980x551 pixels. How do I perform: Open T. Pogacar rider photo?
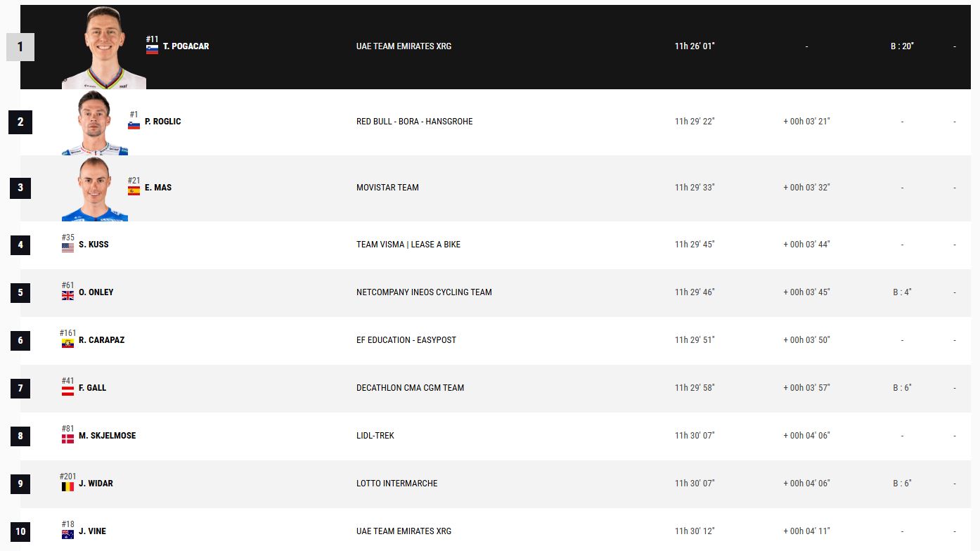[104, 48]
